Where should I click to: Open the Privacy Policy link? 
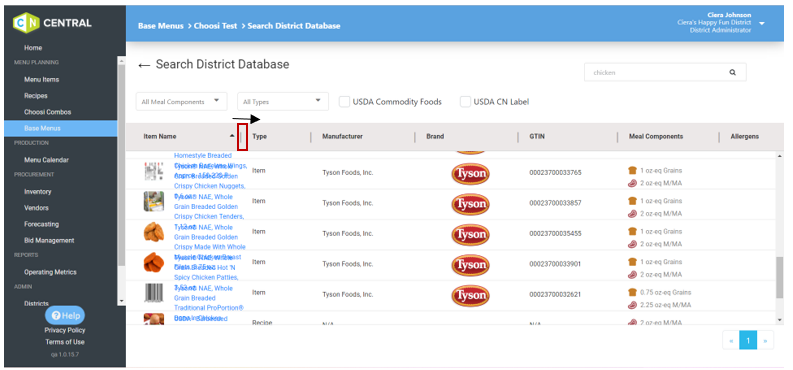65,330
